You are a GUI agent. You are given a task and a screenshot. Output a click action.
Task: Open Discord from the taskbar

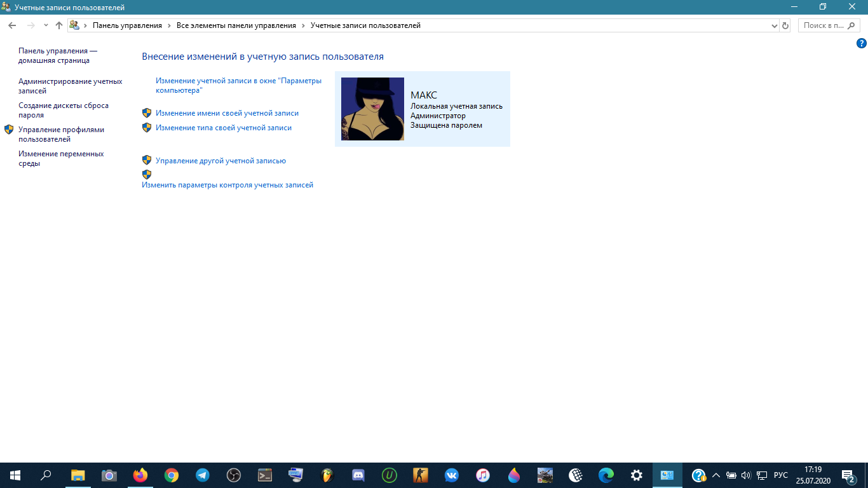(358, 475)
